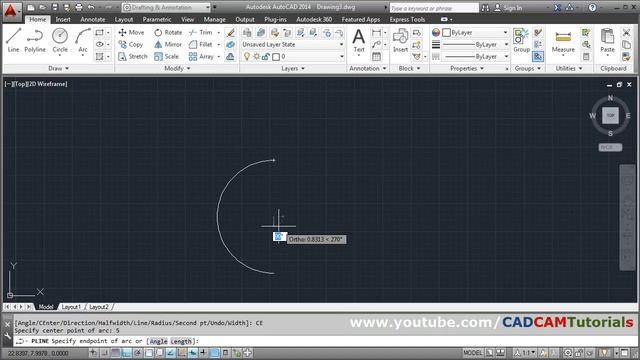Switch to the Manage ribbon tab

click(214, 19)
